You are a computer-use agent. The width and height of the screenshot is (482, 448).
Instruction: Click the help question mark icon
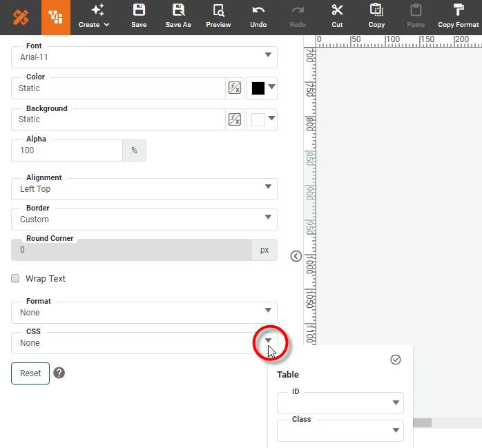[x=59, y=373]
